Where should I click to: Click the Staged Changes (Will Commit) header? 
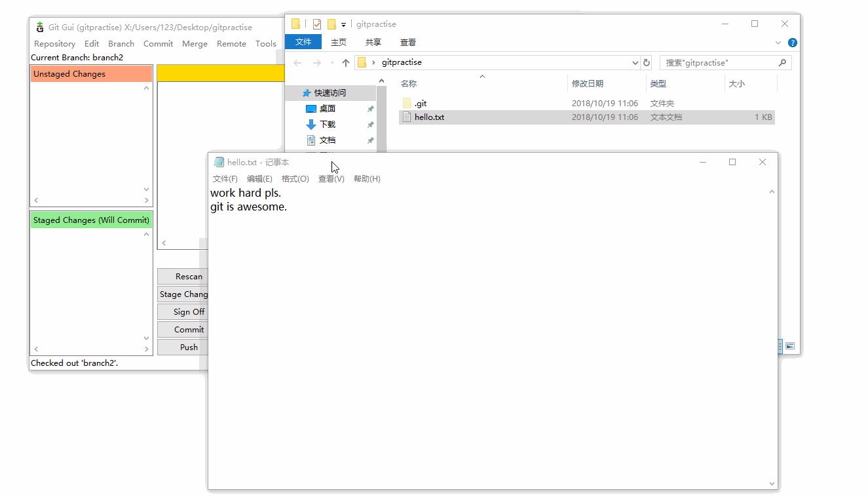point(91,220)
